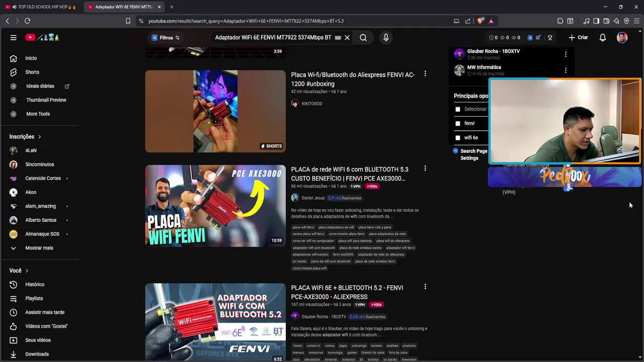Open Brave VPN shield icon
This screenshot has width=644, height=362.
point(626,21)
